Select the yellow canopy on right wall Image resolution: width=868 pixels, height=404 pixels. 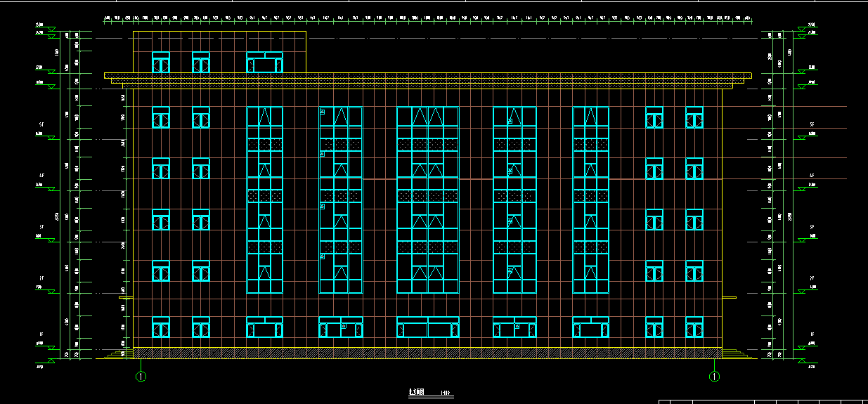730,298
